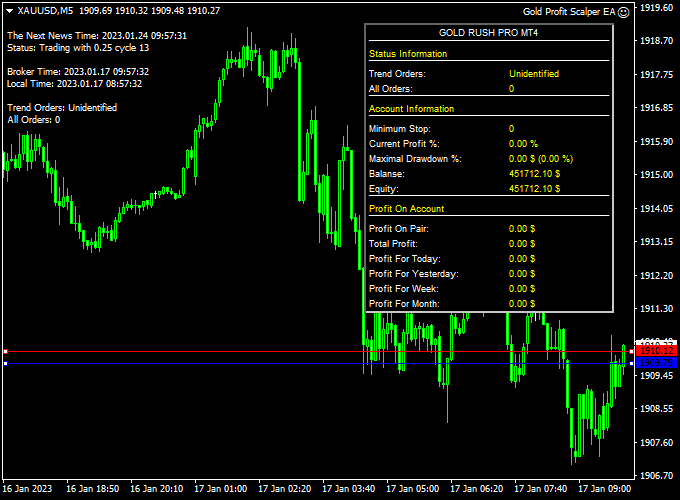This screenshot has width=680, height=500.
Task: Click the Profit On Account heading
Action: click(407, 209)
